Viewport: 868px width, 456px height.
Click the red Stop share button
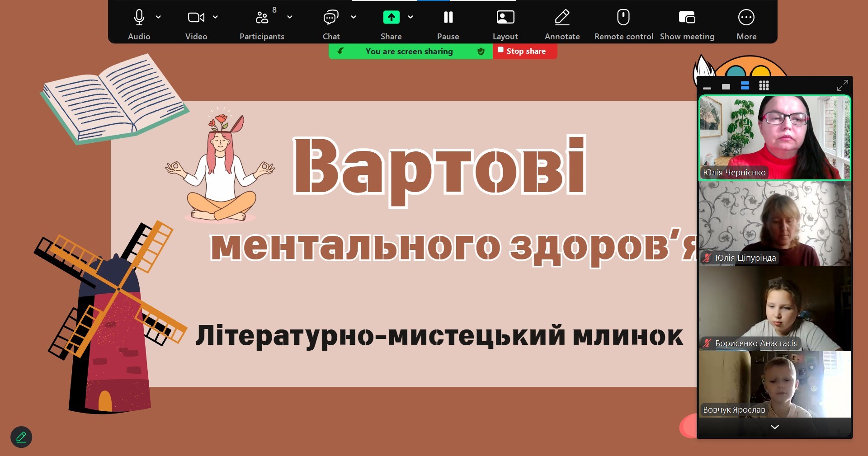tap(524, 51)
